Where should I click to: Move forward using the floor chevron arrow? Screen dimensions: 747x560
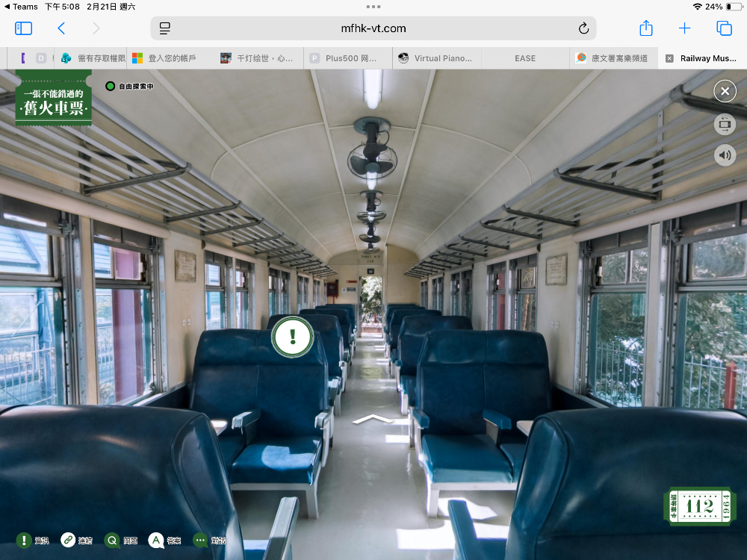tap(373, 419)
